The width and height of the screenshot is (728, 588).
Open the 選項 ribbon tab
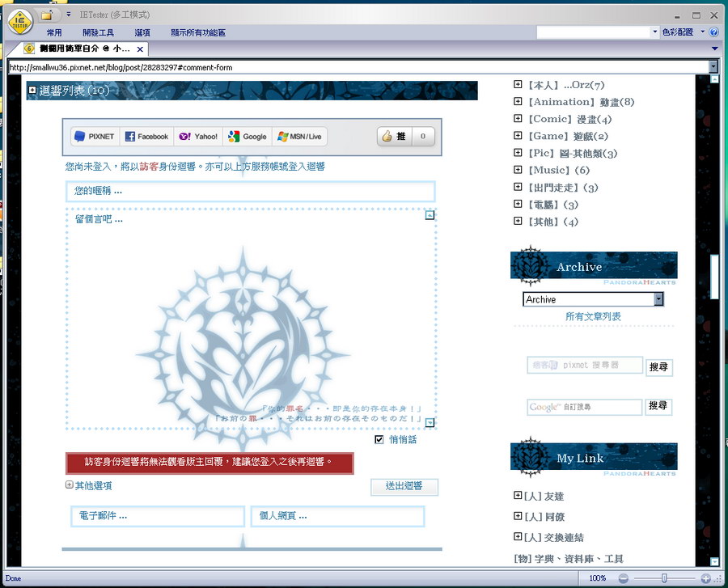click(142, 32)
